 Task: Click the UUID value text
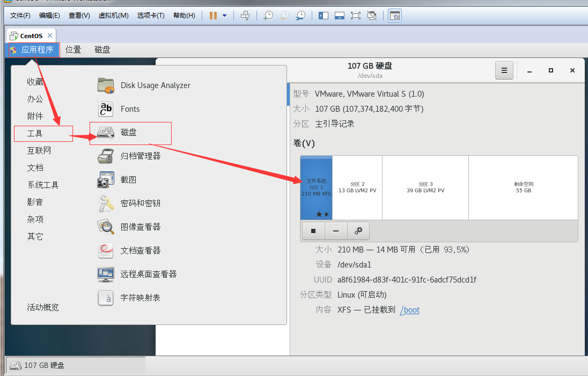(x=407, y=280)
